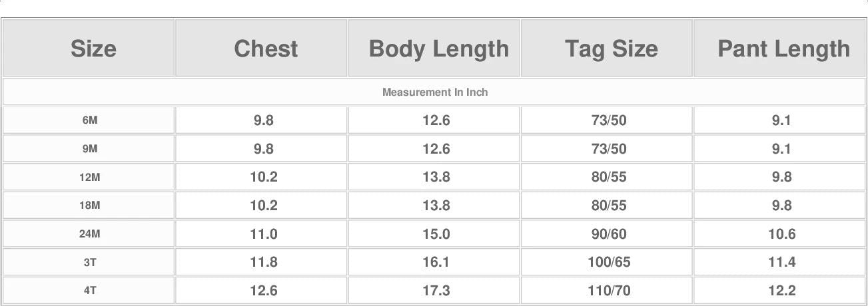Click the Body Length header cell
Image resolution: width=868 pixels, height=306 pixels.
click(x=438, y=49)
